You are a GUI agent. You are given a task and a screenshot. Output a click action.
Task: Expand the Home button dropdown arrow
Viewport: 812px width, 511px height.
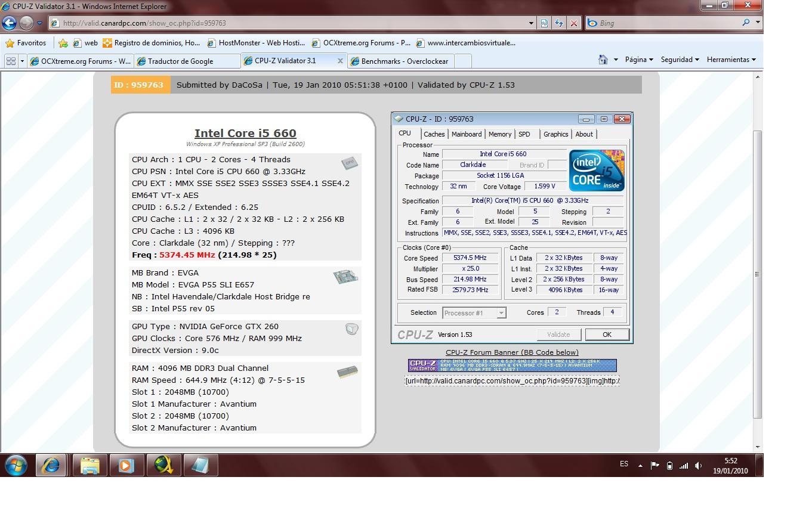pyautogui.click(x=616, y=60)
